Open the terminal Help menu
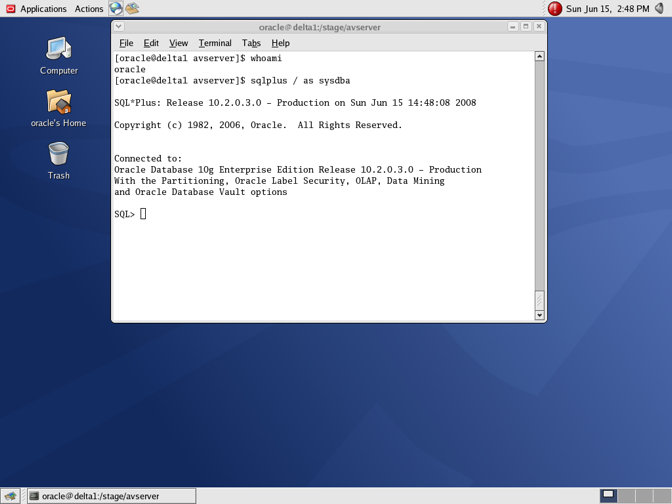The height and width of the screenshot is (504, 672). click(280, 43)
